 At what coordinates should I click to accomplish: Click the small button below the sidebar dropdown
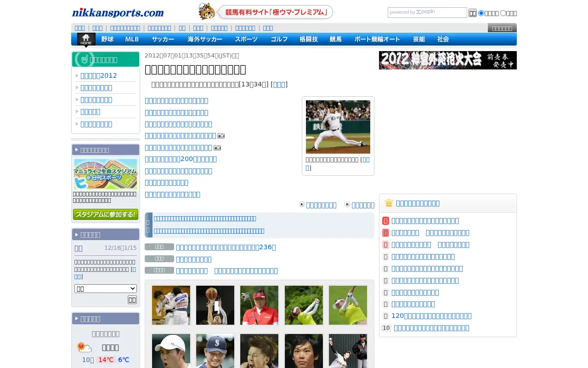pos(132,300)
